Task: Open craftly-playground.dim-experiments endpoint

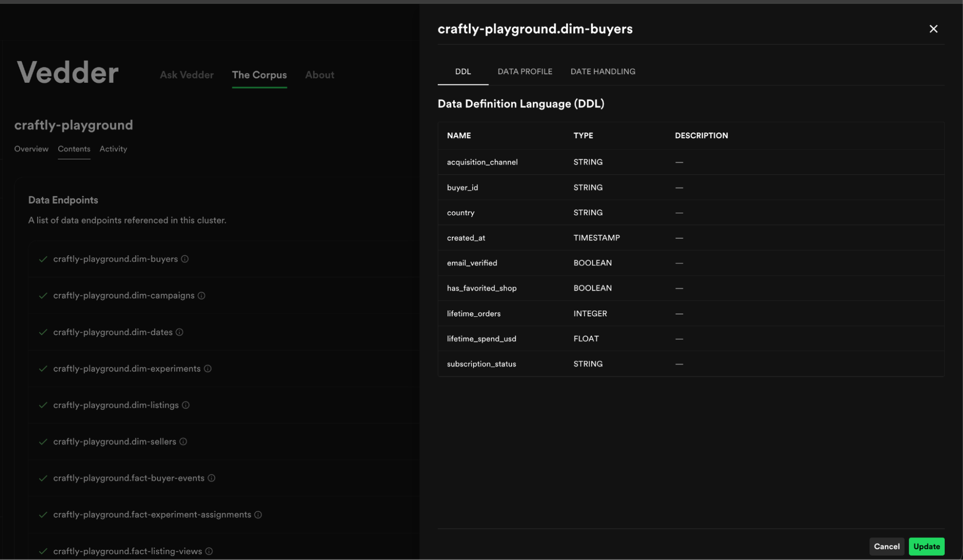Action: (x=127, y=369)
